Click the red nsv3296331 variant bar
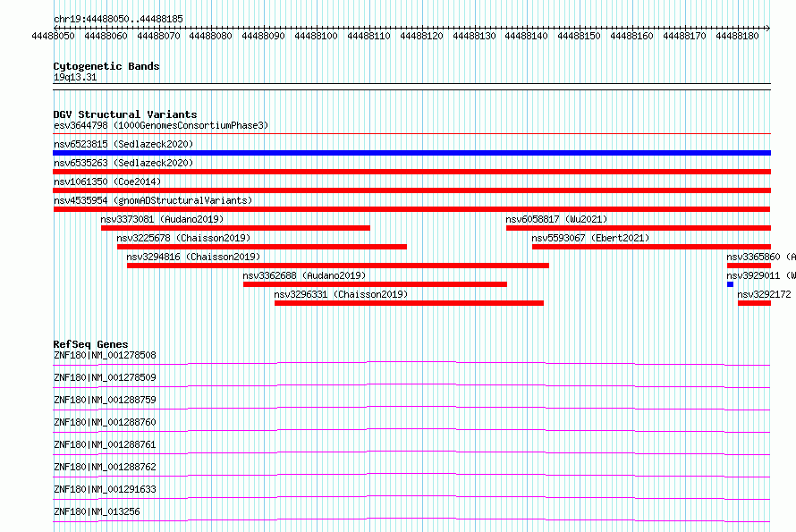This screenshot has width=796, height=532. [x=409, y=303]
